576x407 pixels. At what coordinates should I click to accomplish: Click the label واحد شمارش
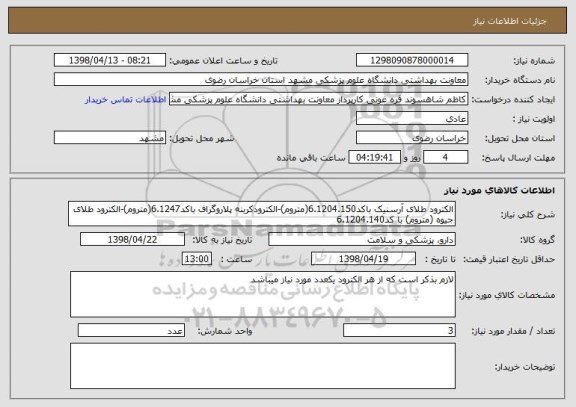(225, 331)
